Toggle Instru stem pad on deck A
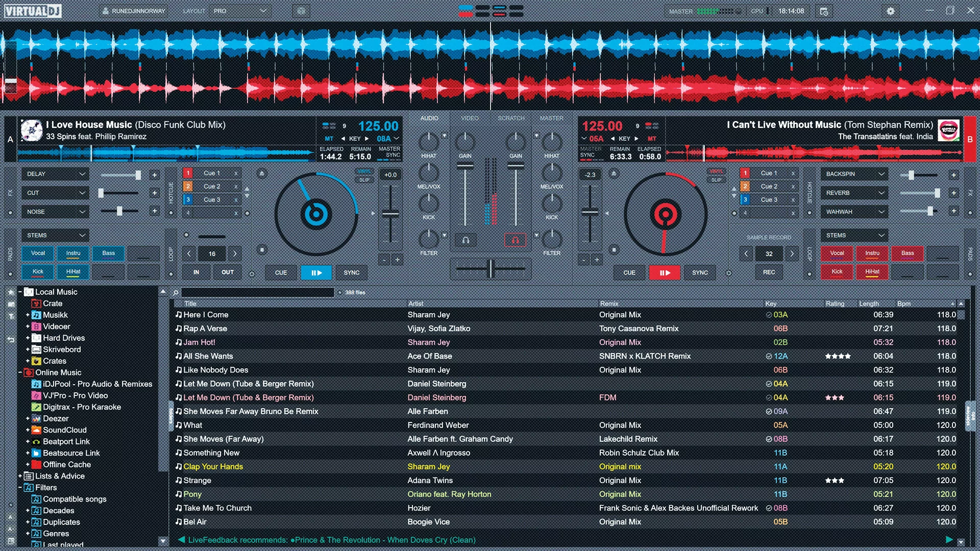The image size is (980, 551). click(x=73, y=254)
